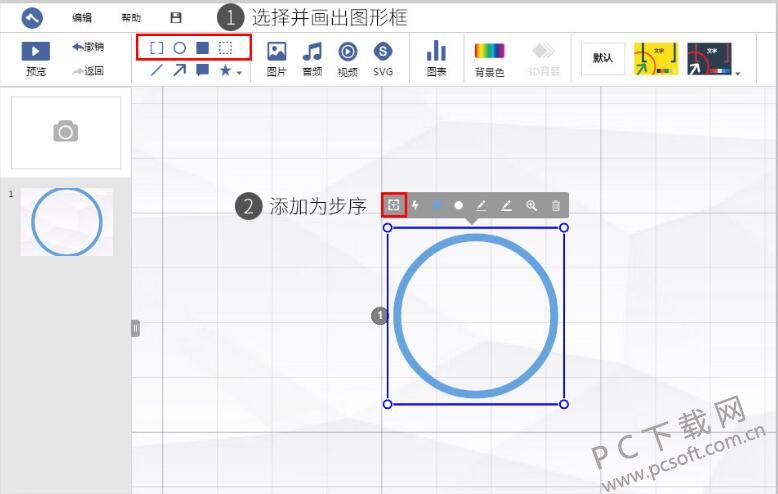Insert an SVG graphic
This screenshot has height=494, width=778.
pyautogui.click(x=383, y=58)
